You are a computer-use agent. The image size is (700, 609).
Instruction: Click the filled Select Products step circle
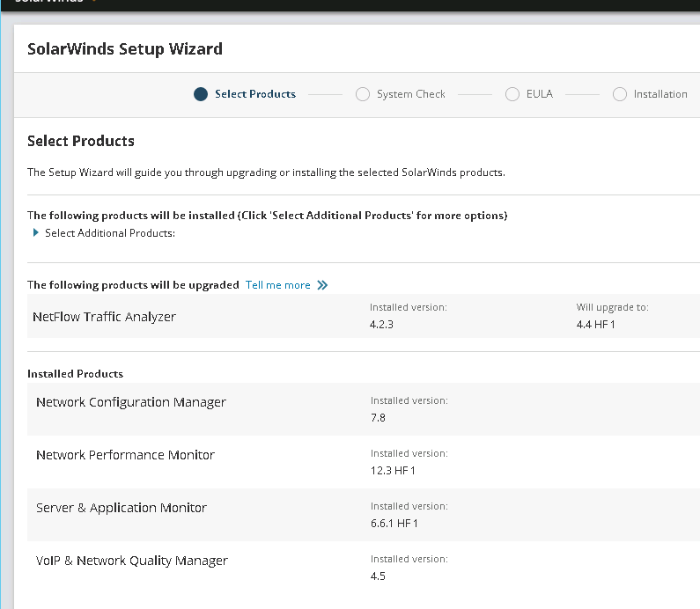pos(201,94)
